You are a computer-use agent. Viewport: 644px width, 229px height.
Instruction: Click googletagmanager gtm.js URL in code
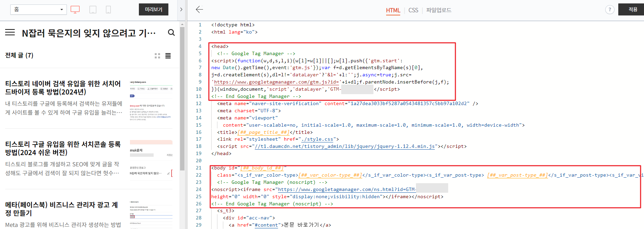click(x=276, y=82)
